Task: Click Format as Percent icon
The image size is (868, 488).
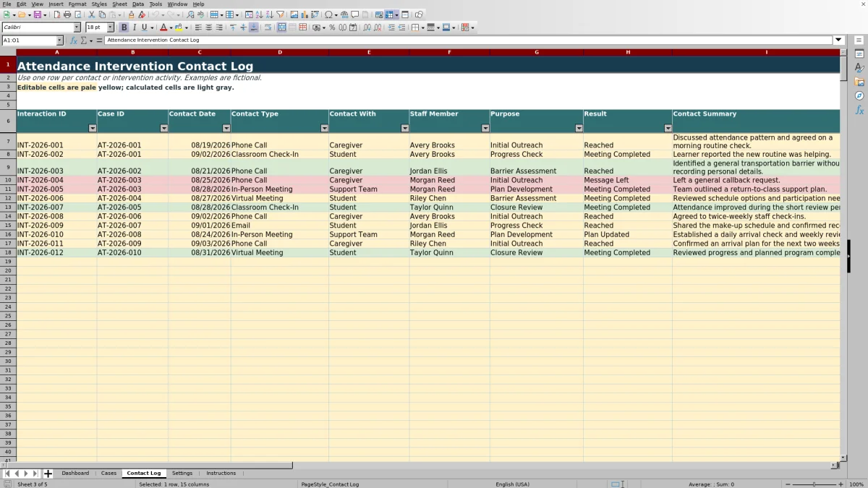Action: (332, 27)
